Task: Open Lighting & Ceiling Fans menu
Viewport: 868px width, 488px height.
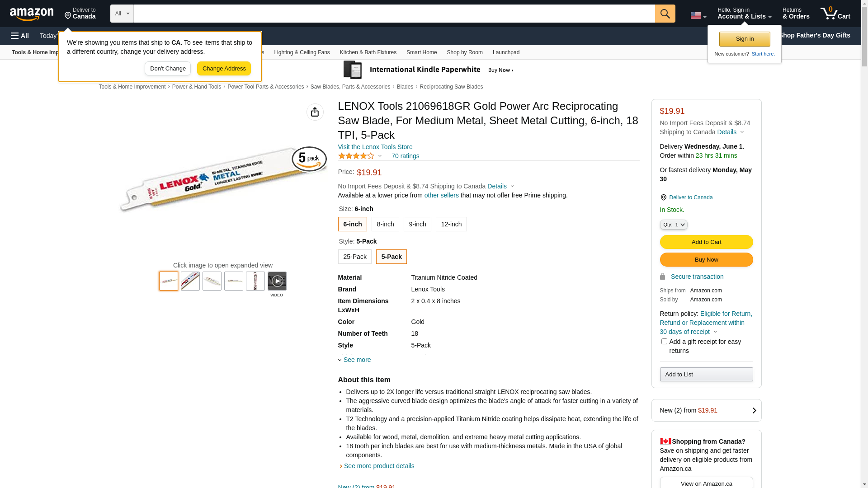Action: pos(302,52)
